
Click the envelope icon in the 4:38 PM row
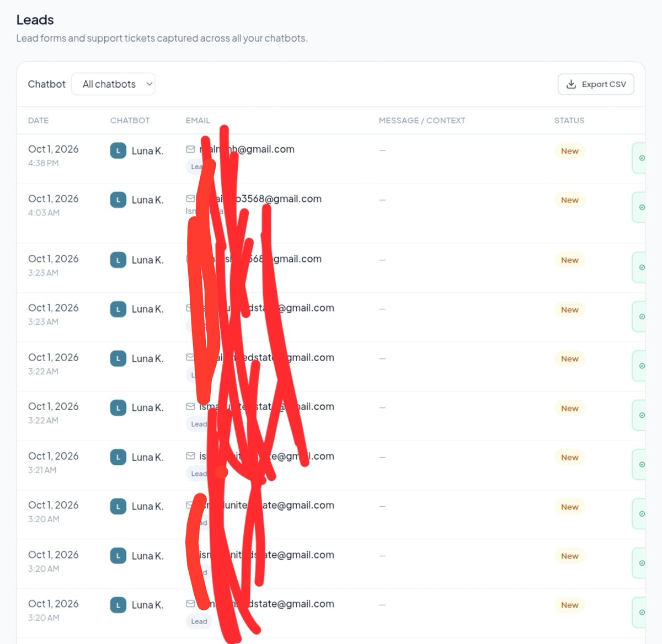click(190, 149)
